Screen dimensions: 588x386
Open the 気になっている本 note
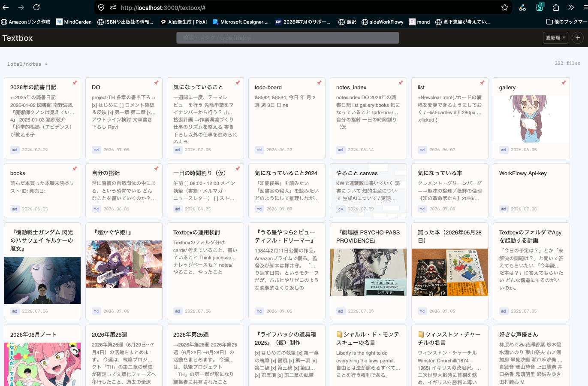point(440,173)
